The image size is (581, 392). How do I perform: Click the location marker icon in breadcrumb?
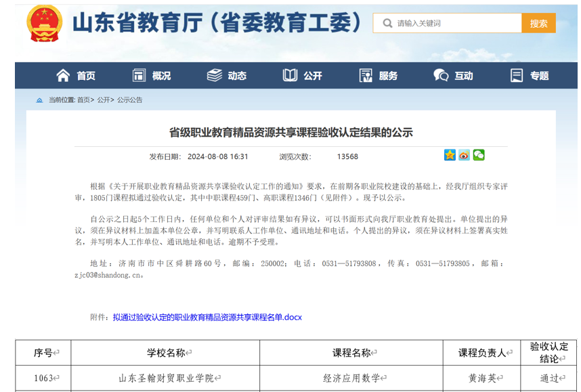tap(39, 100)
